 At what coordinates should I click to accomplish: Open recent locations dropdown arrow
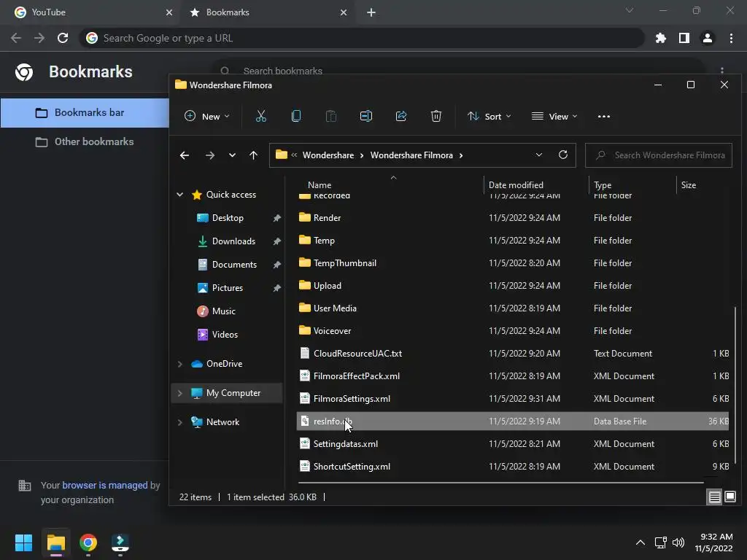(232, 155)
